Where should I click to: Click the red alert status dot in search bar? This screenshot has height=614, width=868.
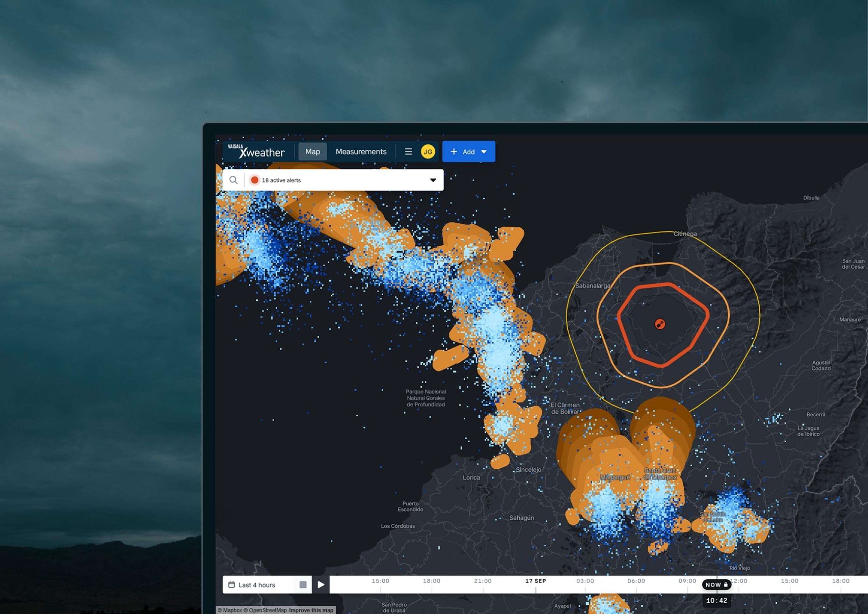pyautogui.click(x=255, y=180)
